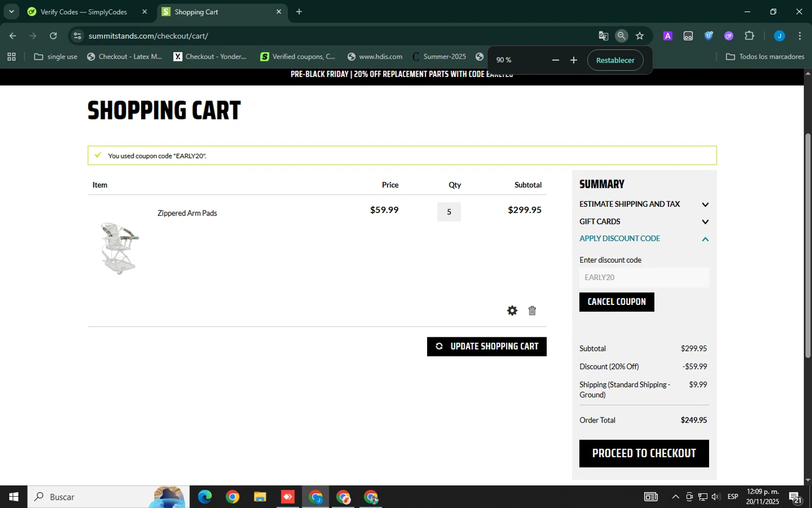Click the Order Total $249.95 value

693,420
